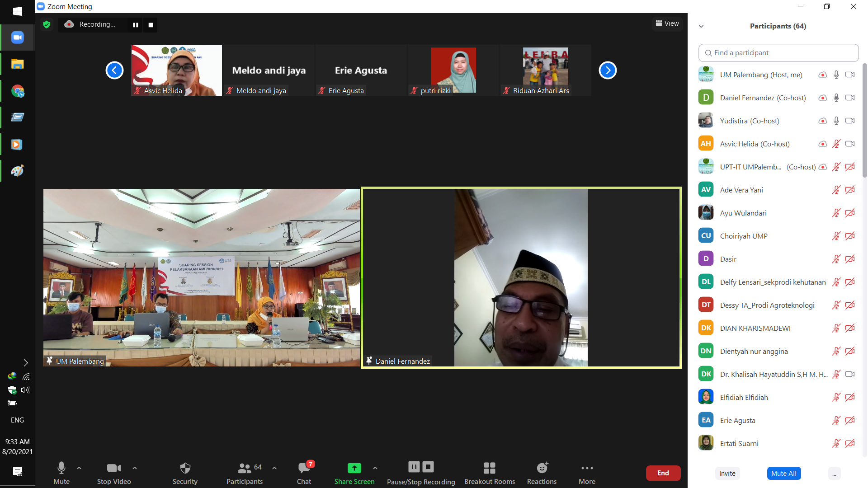868x488 pixels.
Task: Stop the recording with the square button
Action: pos(151,25)
